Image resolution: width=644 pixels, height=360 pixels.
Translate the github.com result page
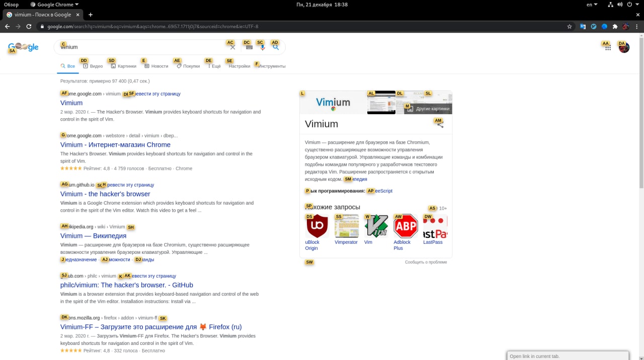[150, 276]
